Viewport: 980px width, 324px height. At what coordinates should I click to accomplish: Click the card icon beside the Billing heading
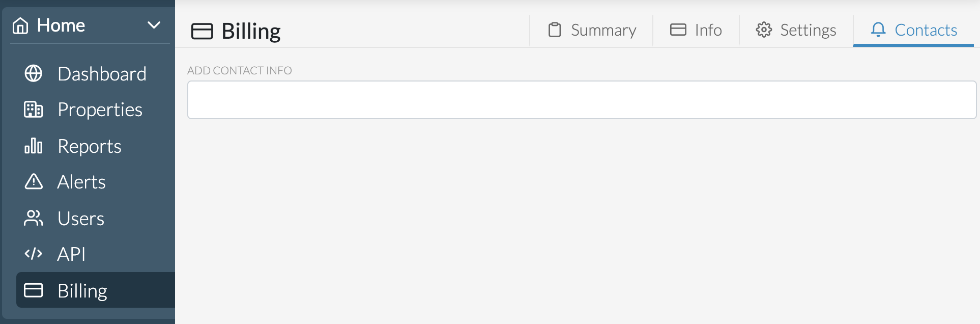coord(202,31)
